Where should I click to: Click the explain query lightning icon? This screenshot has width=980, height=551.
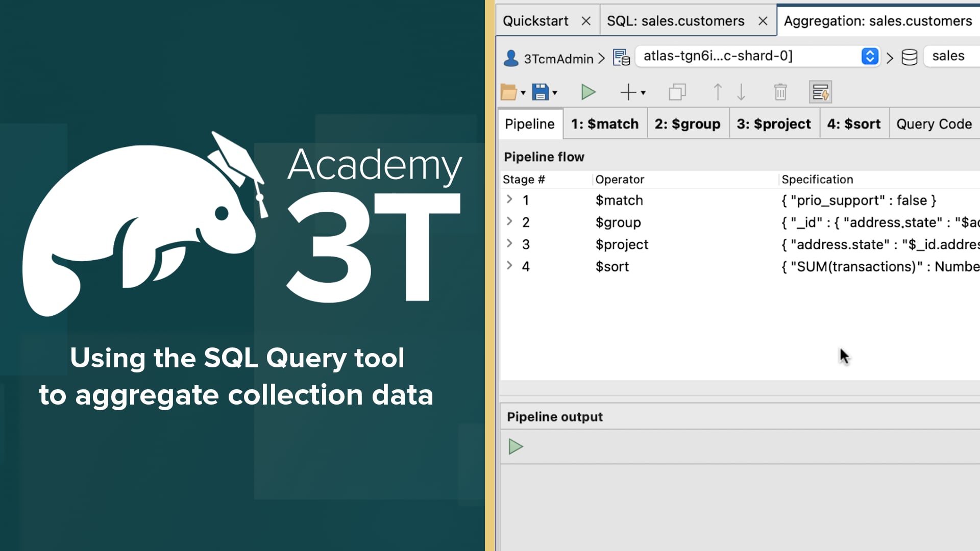[x=821, y=92]
